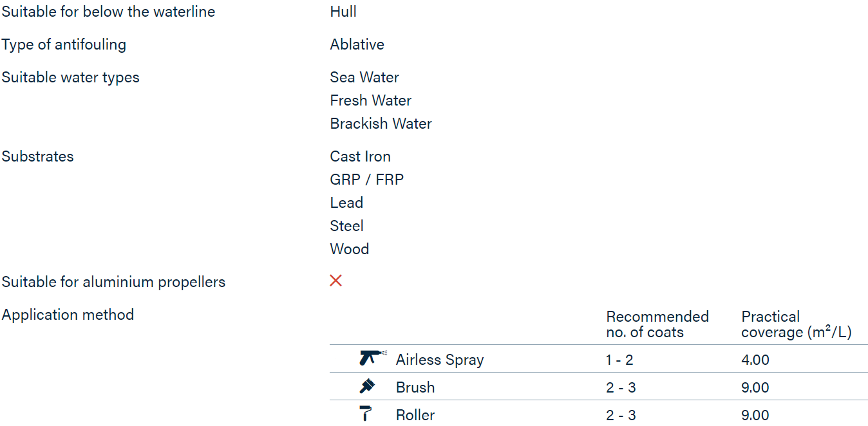Select the Brush method label
868x426 pixels.
coord(415,387)
